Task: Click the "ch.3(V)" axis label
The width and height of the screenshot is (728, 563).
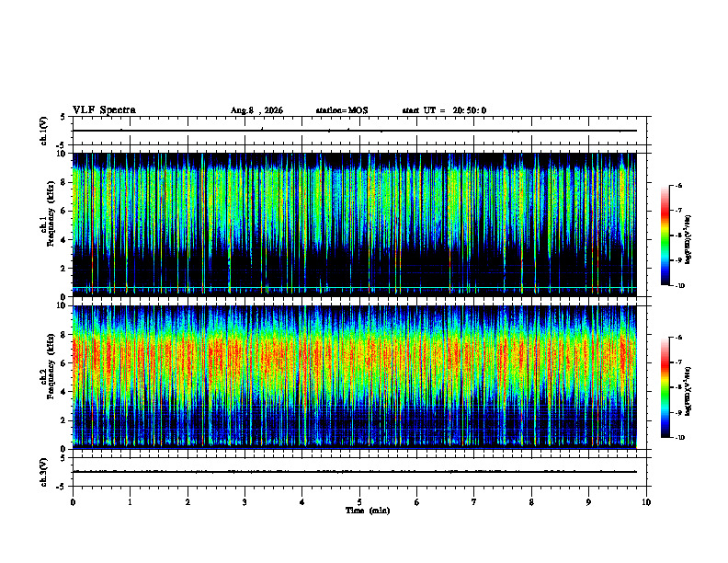Action: pos(43,472)
